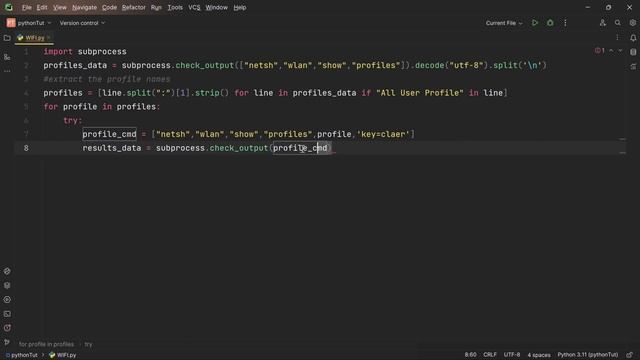The height and width of the screenshot is (360, 640).
Task: Open the Services tool window icon
Action: [x=7, y=300]
